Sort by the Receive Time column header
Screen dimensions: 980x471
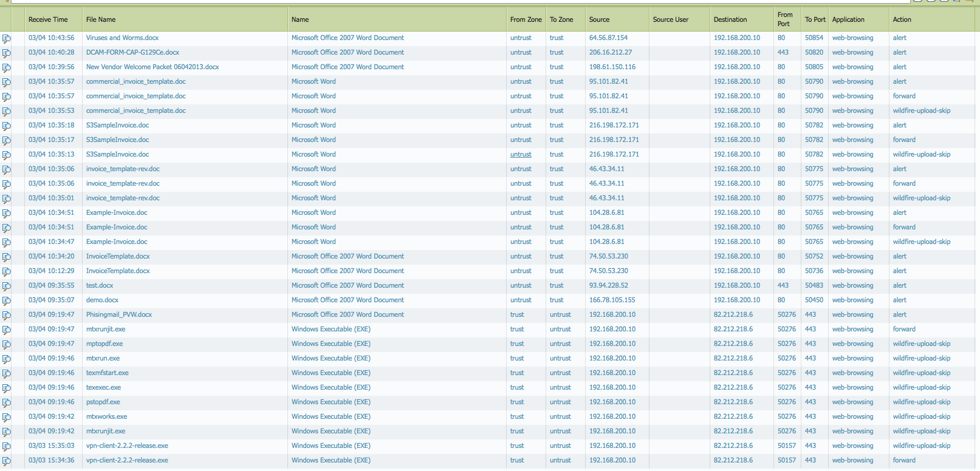pyautogui.click(x=48, y=19)
